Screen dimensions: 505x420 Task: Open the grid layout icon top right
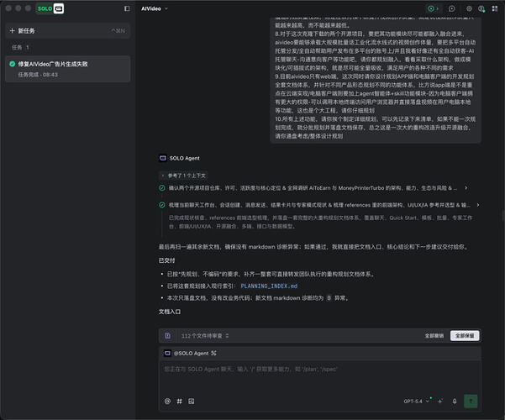(x=495, y=8)
